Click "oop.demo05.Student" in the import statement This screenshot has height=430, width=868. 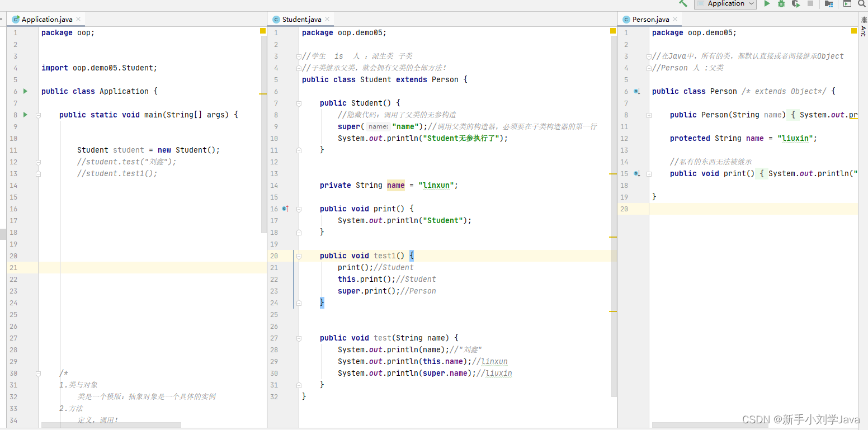pos(113,68)
